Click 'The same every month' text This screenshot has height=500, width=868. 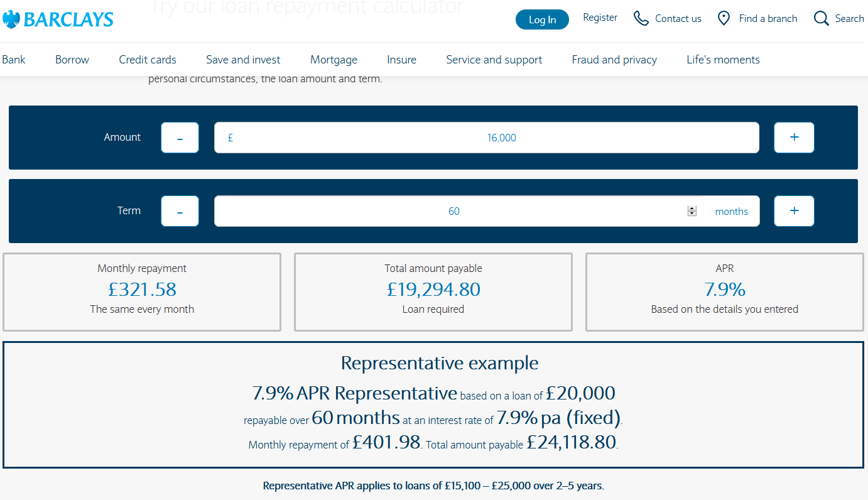[142, 309]
